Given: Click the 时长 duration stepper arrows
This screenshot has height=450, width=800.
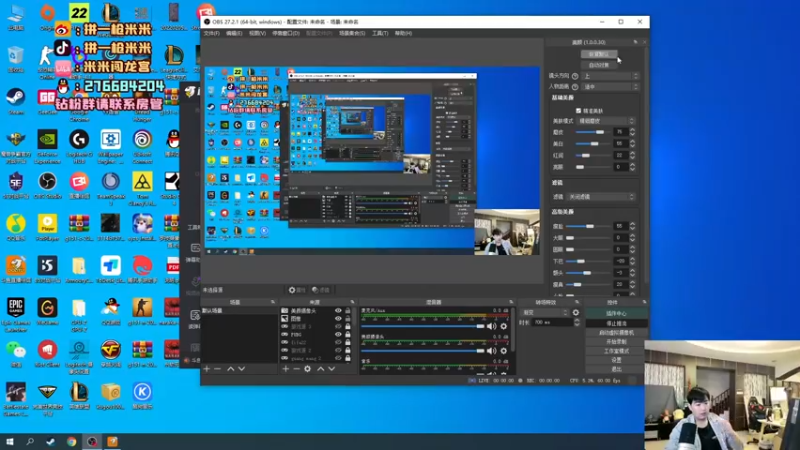Looking at the screenshot, I should 577,322.
